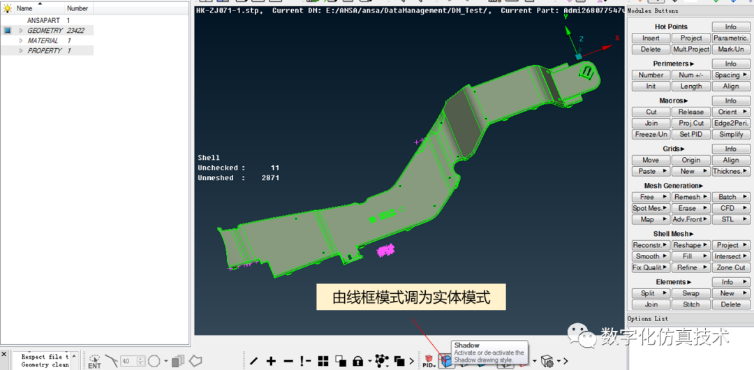
Task: Toggle the Shadow drawing style cube icon
Action: pyautogui.click(x=447, y=361)
